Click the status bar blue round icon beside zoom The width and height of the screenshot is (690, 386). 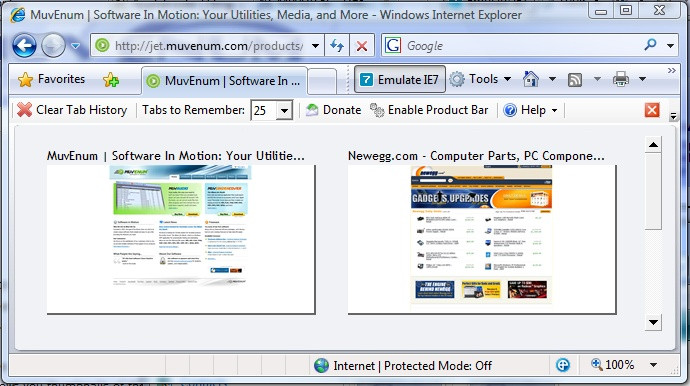[563, 365]
